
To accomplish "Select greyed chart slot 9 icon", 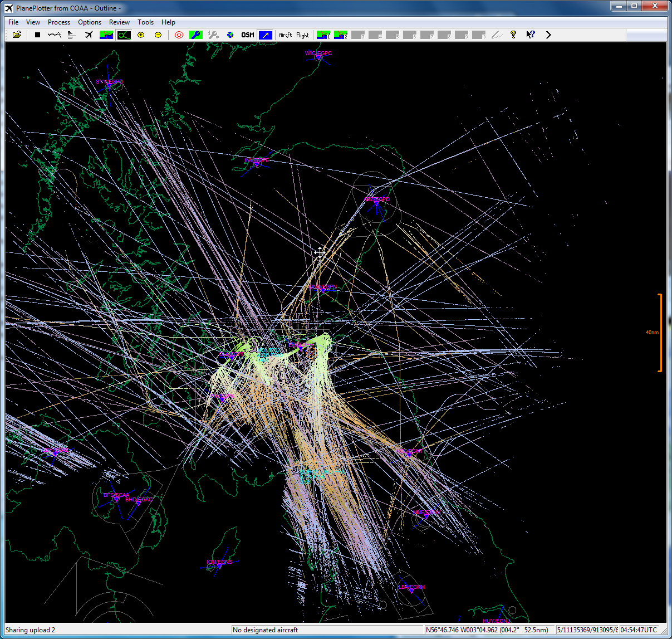I will [x=462, y=35].
